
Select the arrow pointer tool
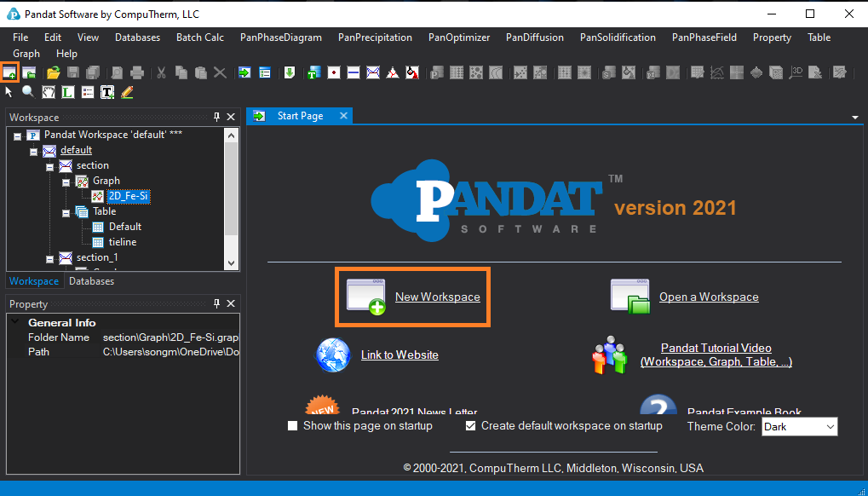pyautogui.click(x=9, y=92)
